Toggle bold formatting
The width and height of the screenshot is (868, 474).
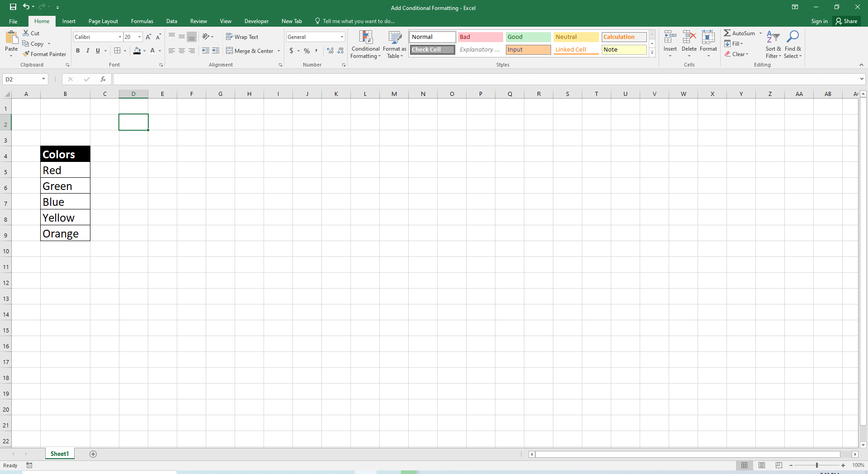[78, 51]
